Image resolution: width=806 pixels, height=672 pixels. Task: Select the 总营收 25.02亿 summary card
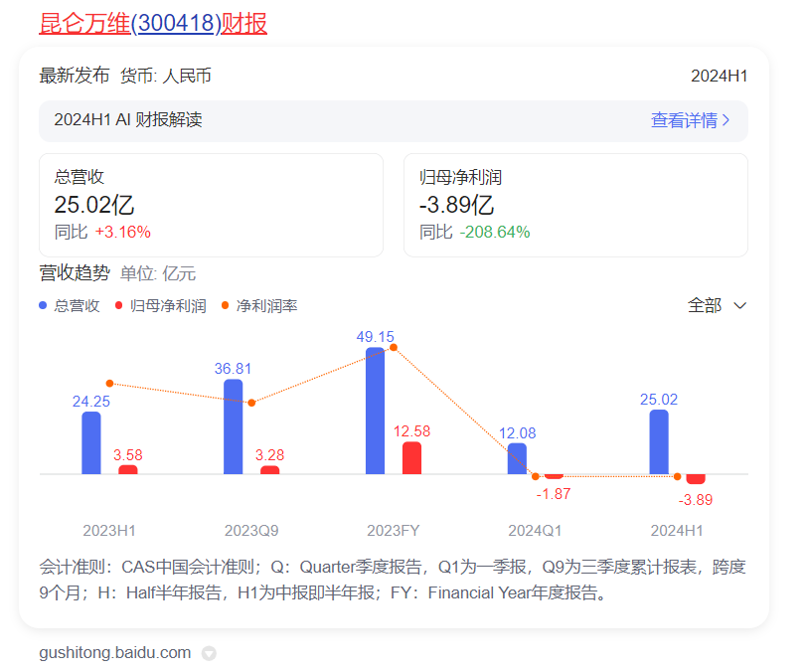212,205
